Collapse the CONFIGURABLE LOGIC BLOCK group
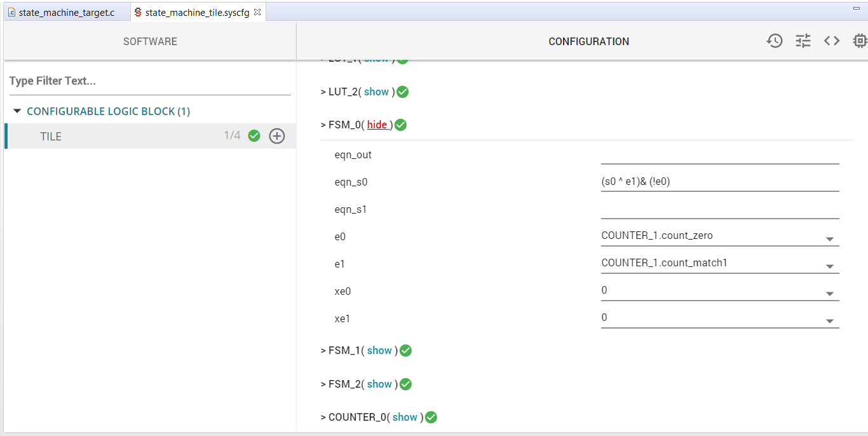868x436 pixels. (17, 110)
